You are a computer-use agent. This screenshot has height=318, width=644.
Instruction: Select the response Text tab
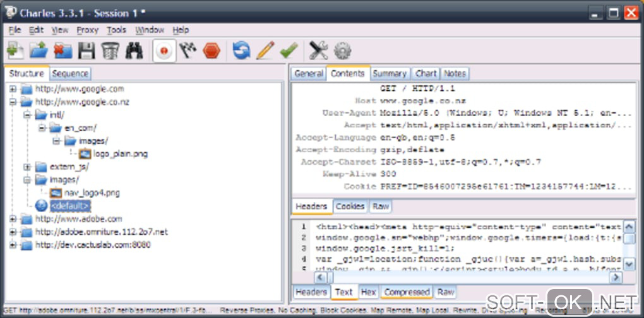(343, 292)
